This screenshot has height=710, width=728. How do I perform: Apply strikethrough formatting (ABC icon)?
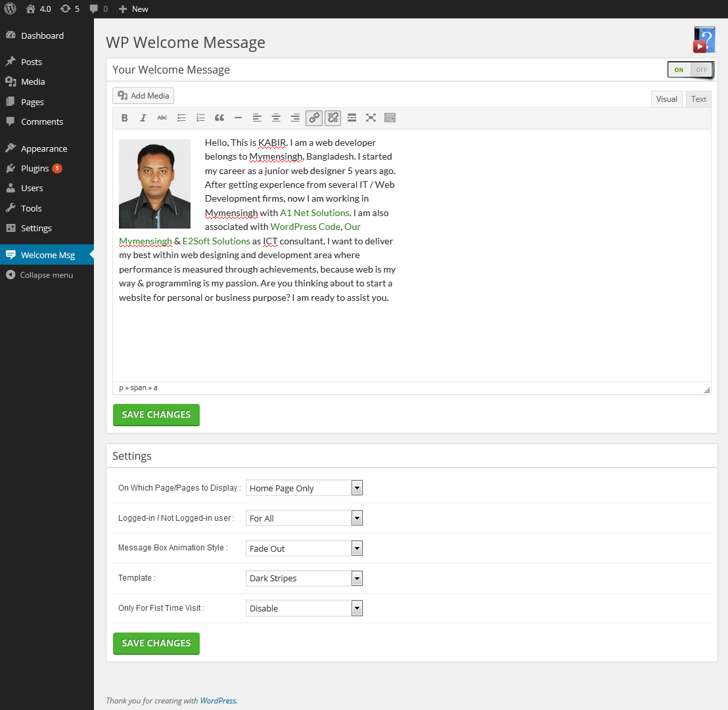tap(162, 118)
